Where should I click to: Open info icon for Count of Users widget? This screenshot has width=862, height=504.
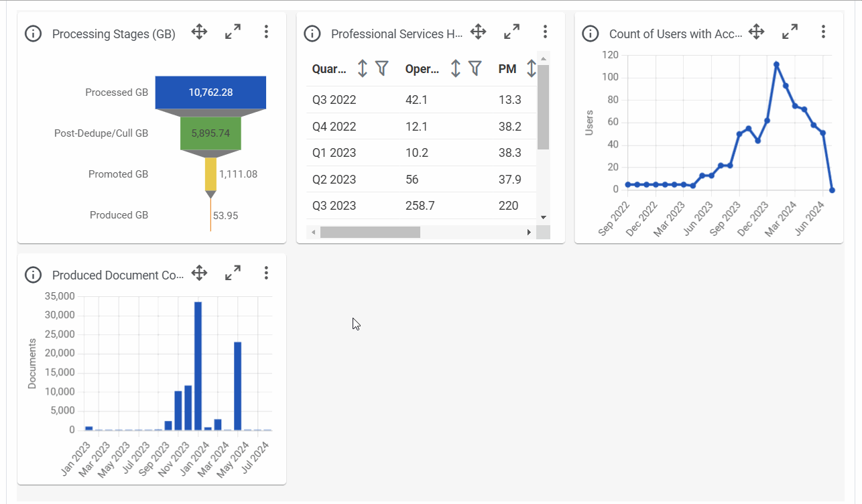point(590,34)
